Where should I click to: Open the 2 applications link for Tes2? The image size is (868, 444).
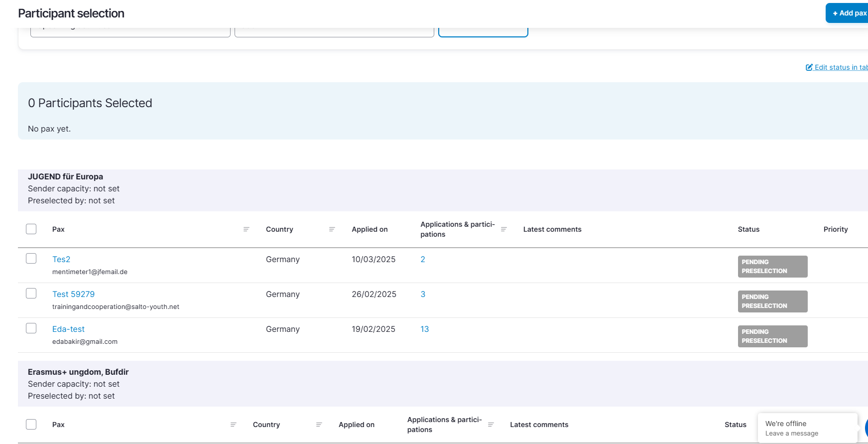point(423,259)
